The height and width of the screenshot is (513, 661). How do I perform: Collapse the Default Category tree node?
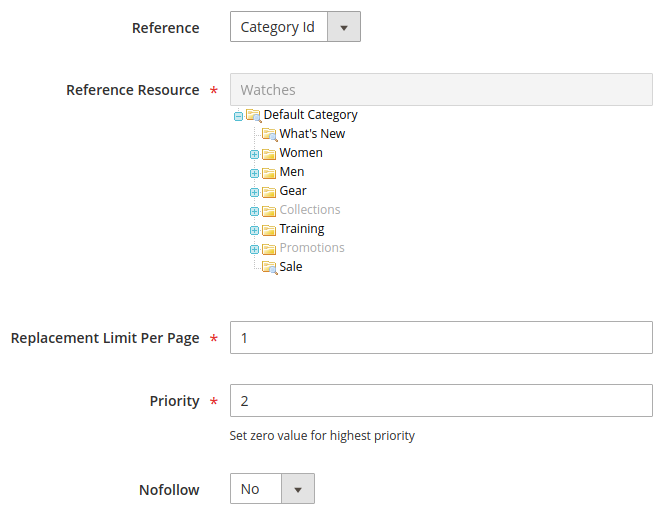click(x=238, y=116)
